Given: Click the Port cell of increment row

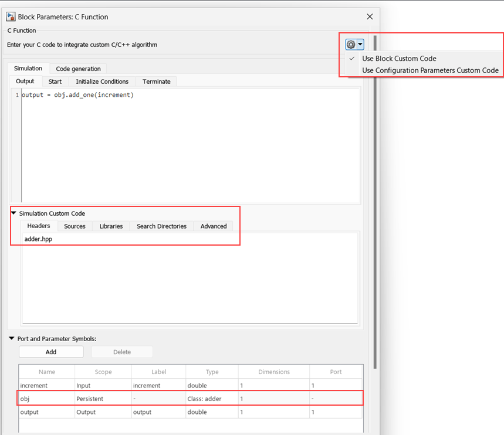Looking at the screenshot, I should [x=336, y=385].
